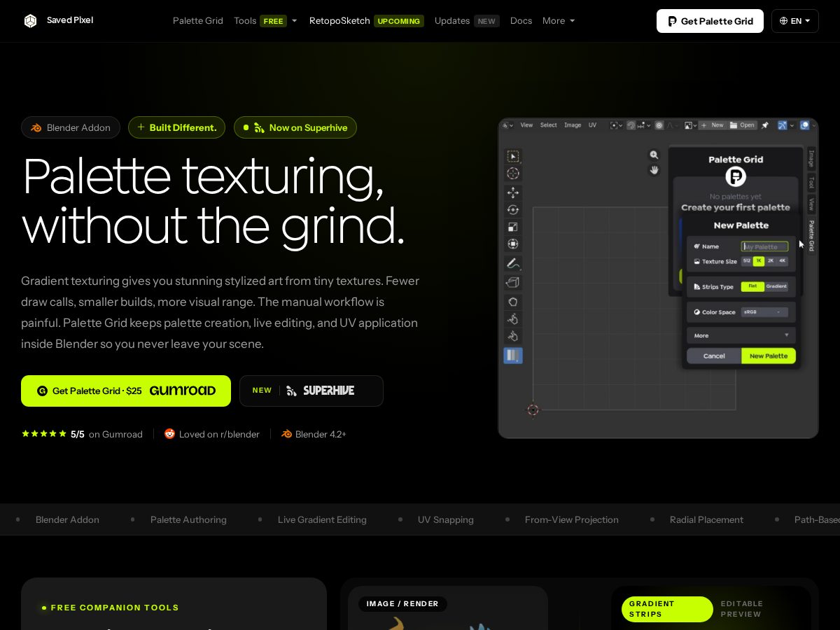840x630 pixels.
Task: Click the round Palette Grid logo in the panel
Action: coord(736,176)
